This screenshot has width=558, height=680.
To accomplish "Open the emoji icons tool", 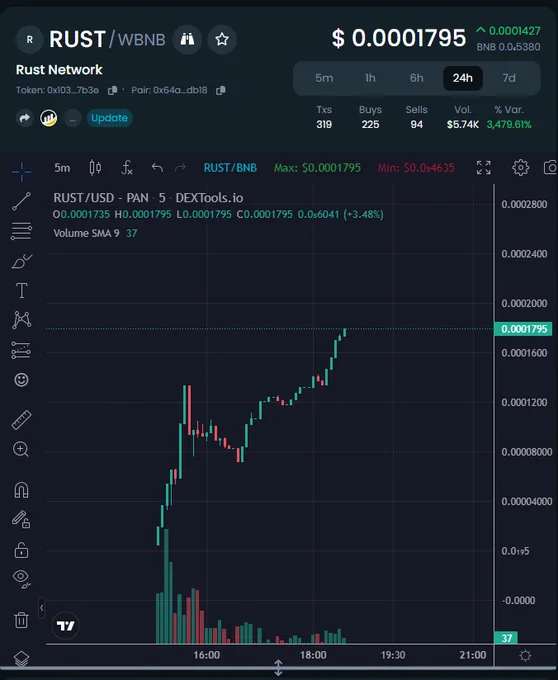I will 21,380.
